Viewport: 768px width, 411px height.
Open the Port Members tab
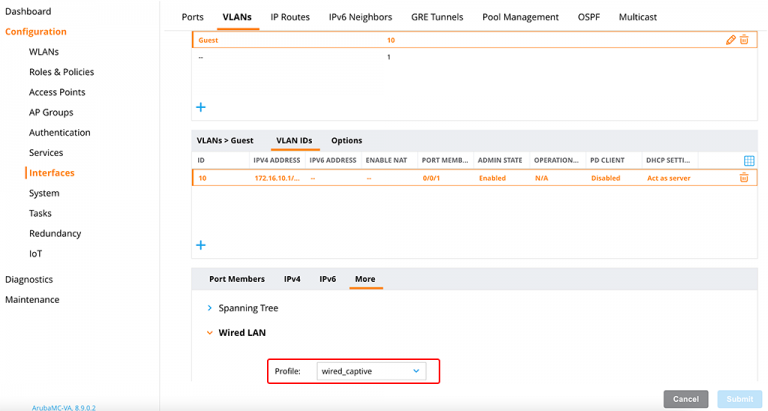point(237,279)
